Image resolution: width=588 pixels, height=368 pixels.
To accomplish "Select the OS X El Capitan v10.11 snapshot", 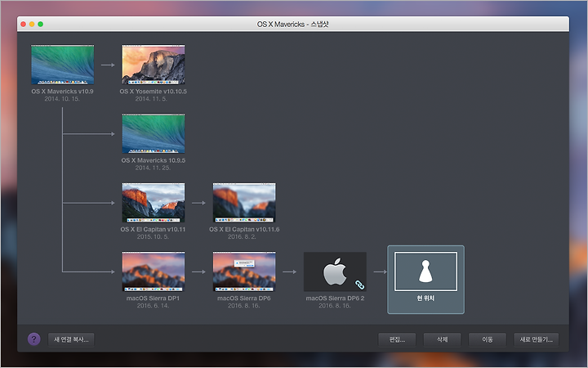I will (154, 203).
